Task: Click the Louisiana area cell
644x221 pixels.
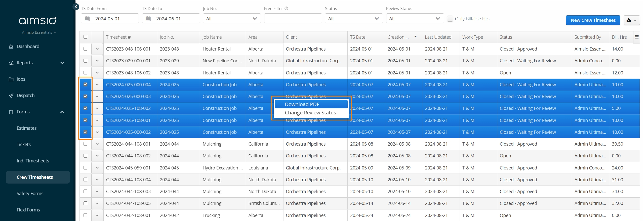Action: 264,168
